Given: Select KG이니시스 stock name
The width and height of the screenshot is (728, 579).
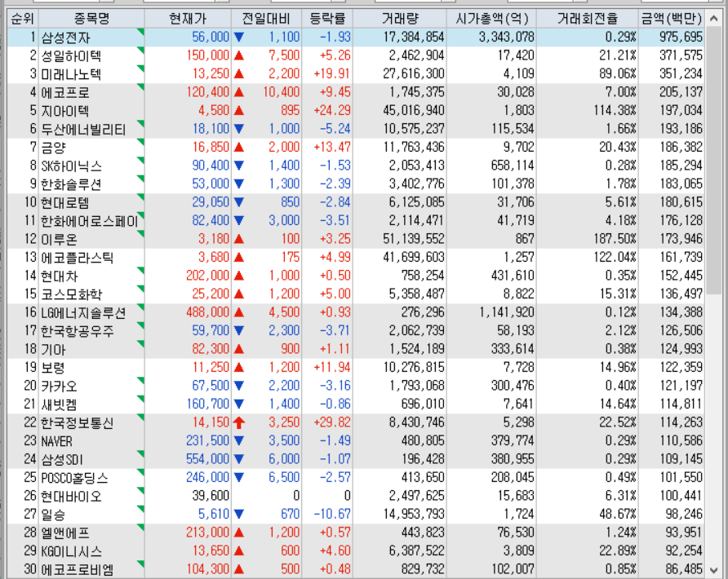Looking at the screenshot, I should click(71, 551).
